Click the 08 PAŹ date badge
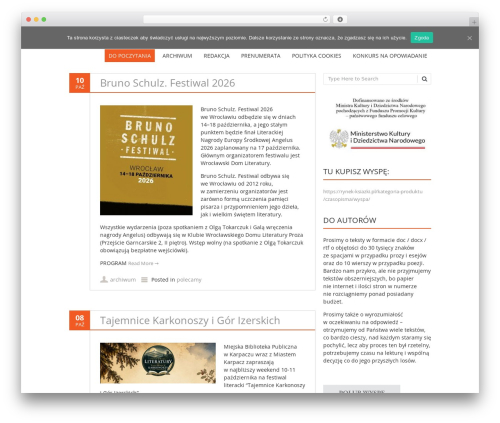 click(80, 320)
